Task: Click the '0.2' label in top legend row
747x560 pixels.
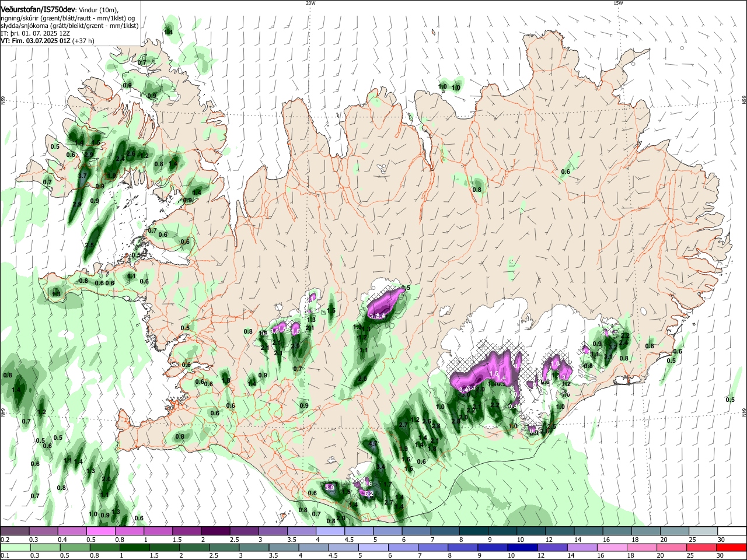Action: 5,540
